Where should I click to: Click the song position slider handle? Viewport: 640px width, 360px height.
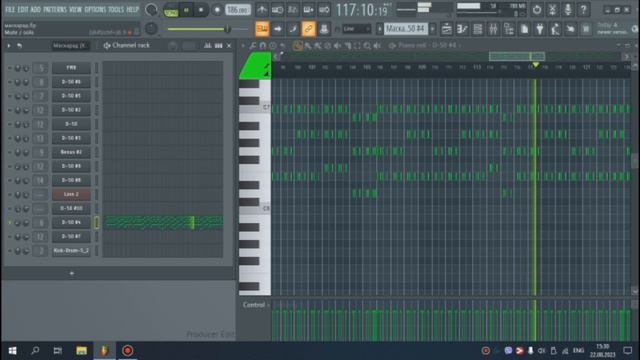point(227,29)
